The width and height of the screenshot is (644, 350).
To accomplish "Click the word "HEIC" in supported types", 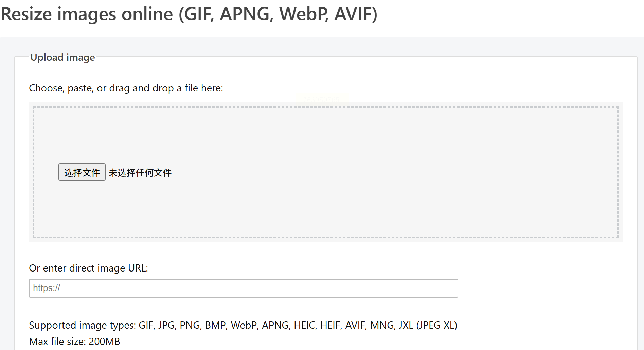I will tap(305, 325).
